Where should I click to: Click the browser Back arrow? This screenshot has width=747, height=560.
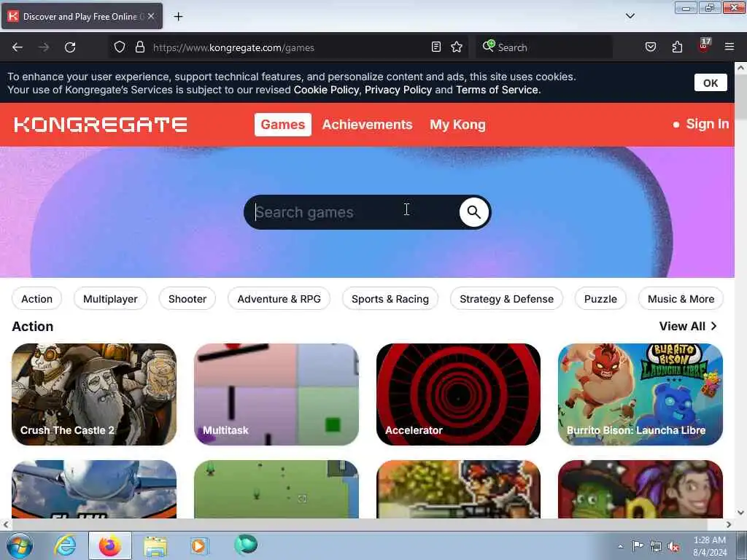pyautogui.click(x=18, y=47)
